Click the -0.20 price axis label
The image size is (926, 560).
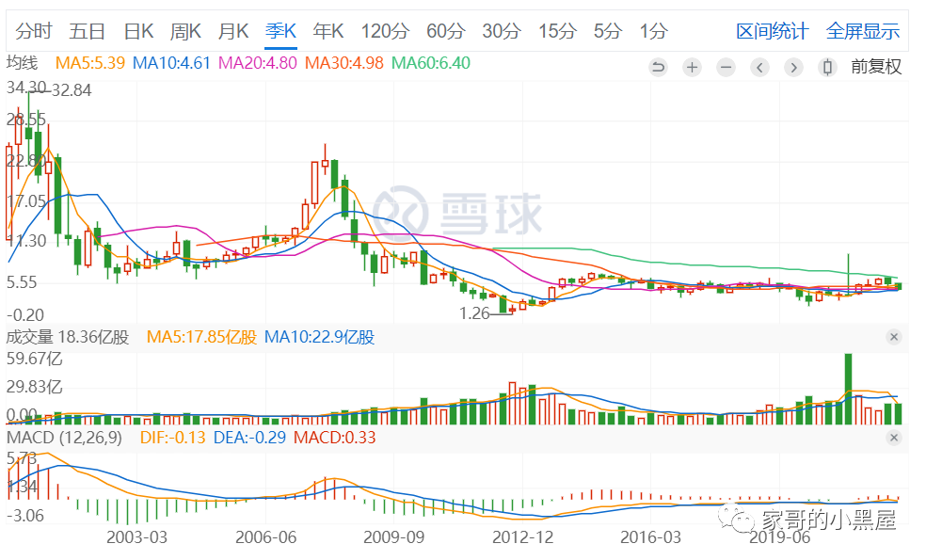tap(25, 315)
